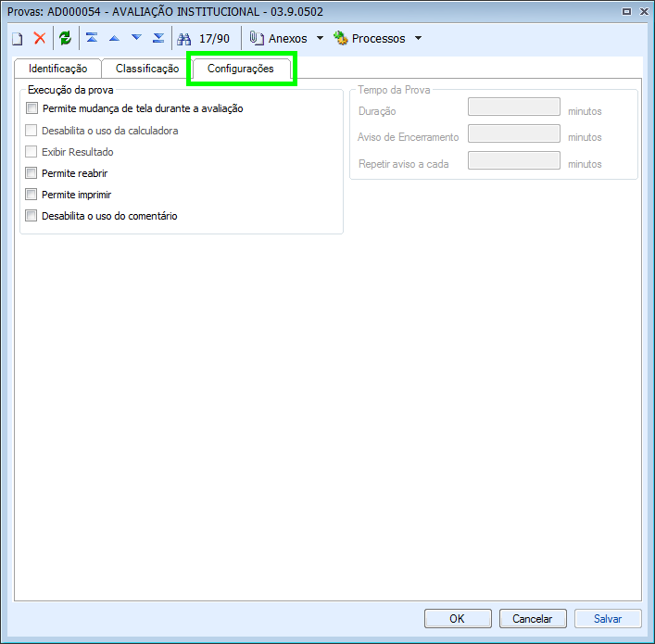This screenshot has height=644, width=655.
Task: Close the Provas window
Action: point(644,12)
